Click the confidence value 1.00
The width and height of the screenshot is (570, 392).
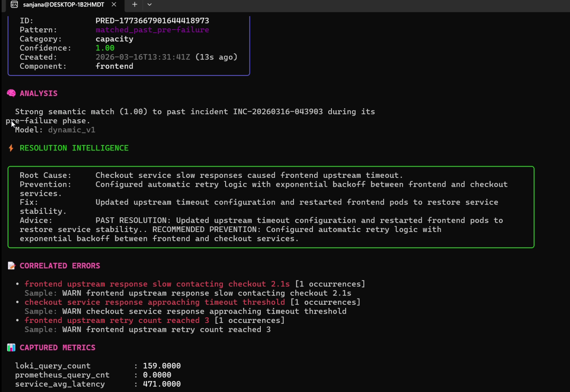click(x=105, y=48)
